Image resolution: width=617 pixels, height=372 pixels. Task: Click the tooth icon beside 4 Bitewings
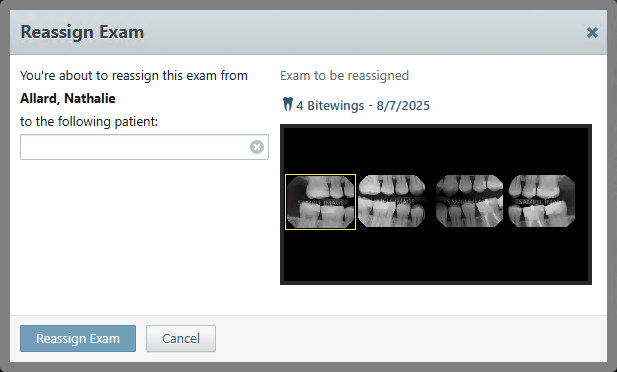tap(288, 104)
